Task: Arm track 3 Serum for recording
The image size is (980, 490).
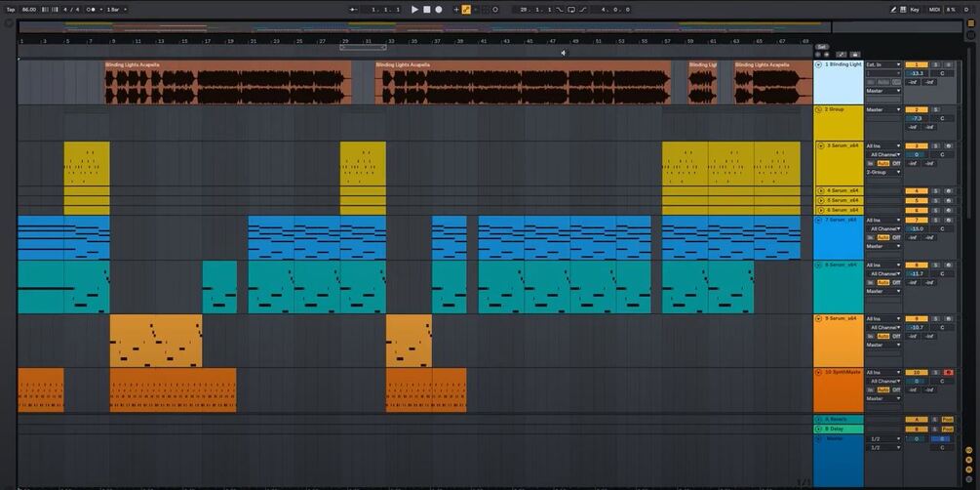Action: (x=948, y=145)
